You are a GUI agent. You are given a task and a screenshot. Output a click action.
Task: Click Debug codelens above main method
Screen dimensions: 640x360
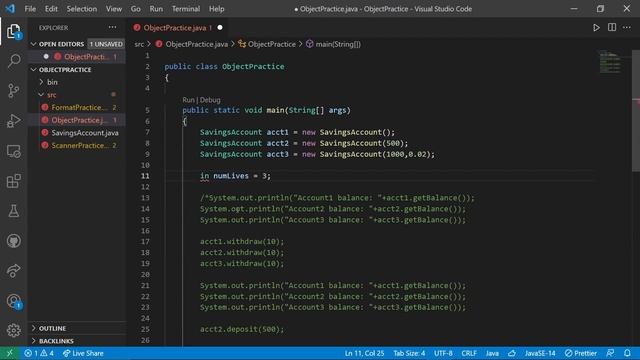[210, 100]
